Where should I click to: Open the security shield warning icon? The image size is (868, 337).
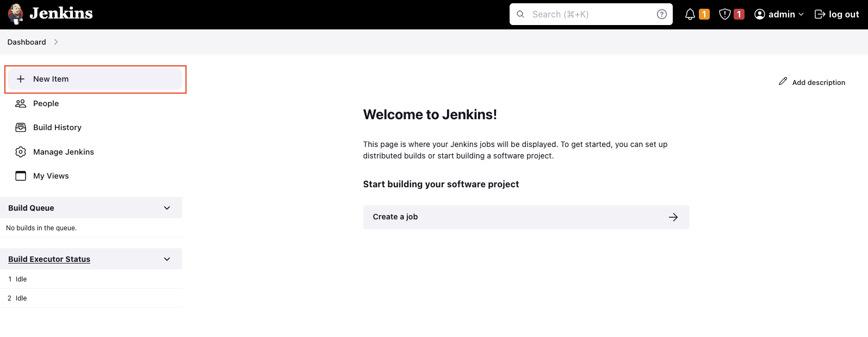click(724, 14)
